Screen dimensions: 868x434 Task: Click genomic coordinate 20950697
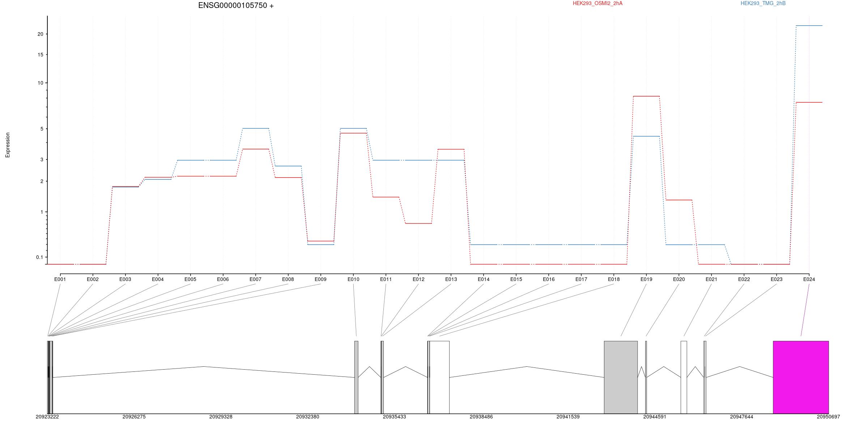coord(829,417)
